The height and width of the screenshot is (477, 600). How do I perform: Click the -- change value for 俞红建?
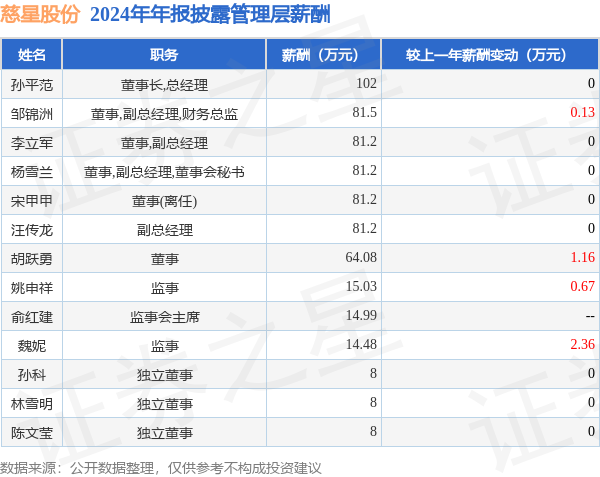(x=590, y=316)
